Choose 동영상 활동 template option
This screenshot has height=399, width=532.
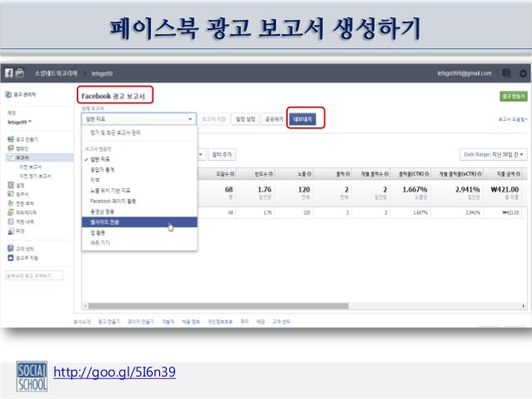point(139,212)
